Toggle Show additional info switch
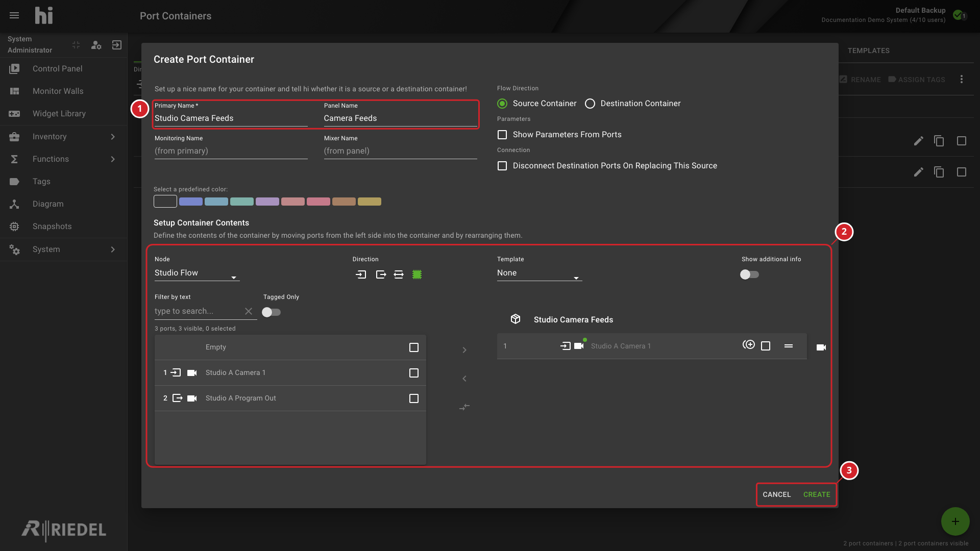The height and width of the screenshot is (551, 980). 749,274
